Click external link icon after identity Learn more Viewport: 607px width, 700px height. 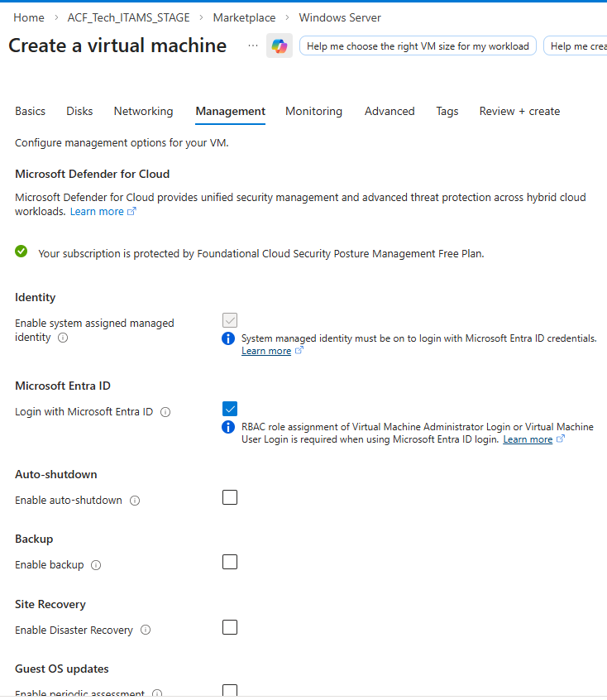click(x=299, y=351)
